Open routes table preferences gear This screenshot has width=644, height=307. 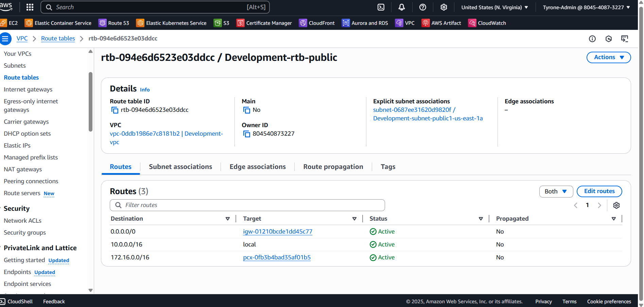pos(616,205)
